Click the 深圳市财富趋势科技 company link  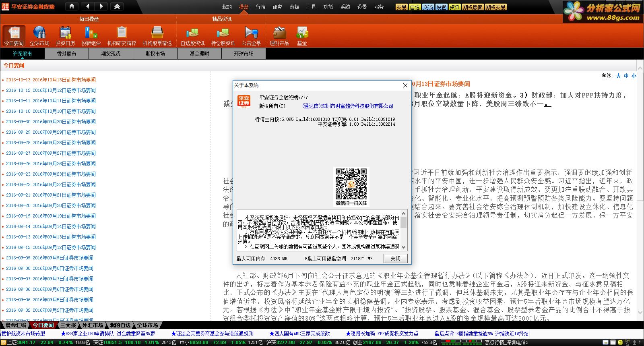[x=348, y=106]
